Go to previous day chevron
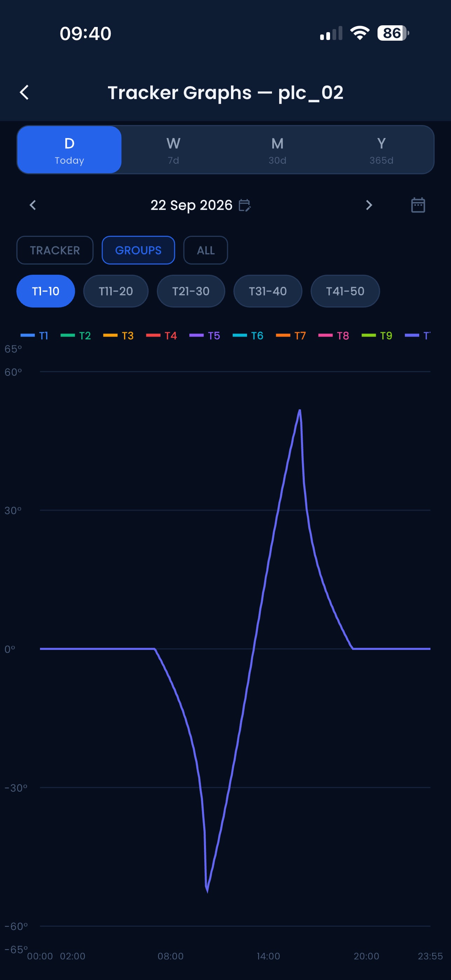The image size is (451, 980). coord(33,205)
